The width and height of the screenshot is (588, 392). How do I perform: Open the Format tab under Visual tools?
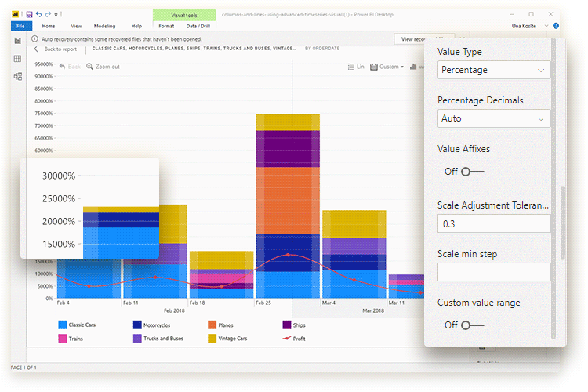coord(166,26)
